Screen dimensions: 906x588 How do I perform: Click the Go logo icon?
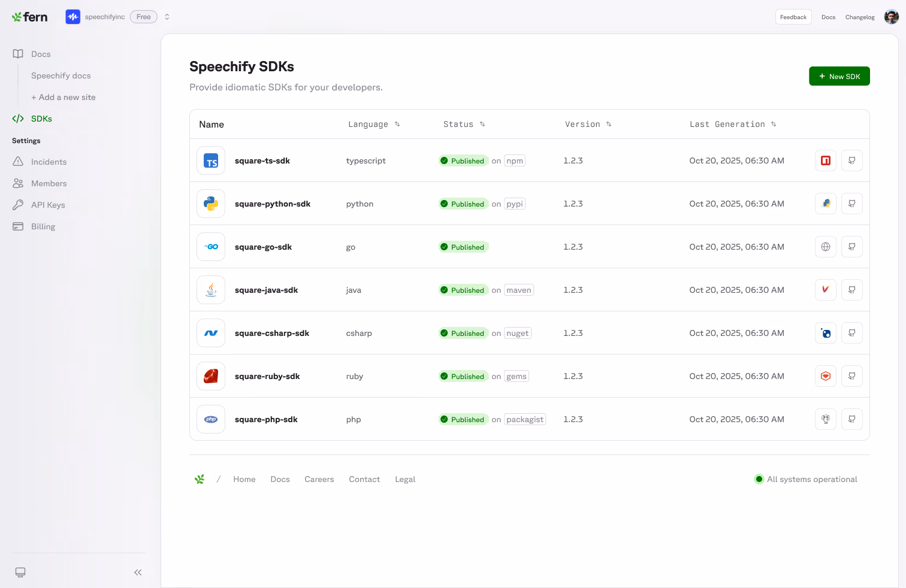pyautogui.click(x=211, y=247)
